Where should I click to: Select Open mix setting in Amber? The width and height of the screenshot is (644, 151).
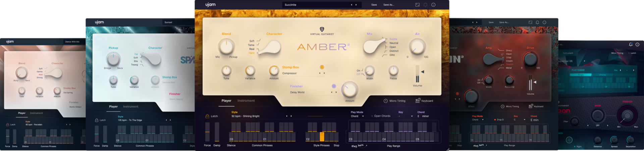tap(393, 47)
